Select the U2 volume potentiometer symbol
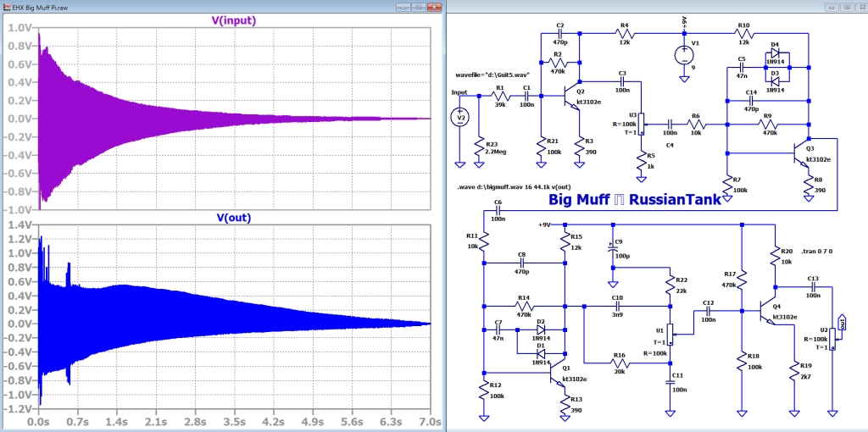The width and height of the screenshot is (868, 432). tap(832, 339)
